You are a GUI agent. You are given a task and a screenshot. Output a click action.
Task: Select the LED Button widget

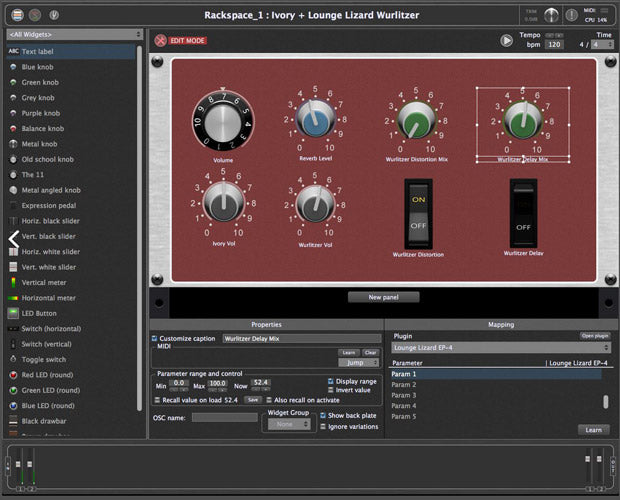point(71,313)
